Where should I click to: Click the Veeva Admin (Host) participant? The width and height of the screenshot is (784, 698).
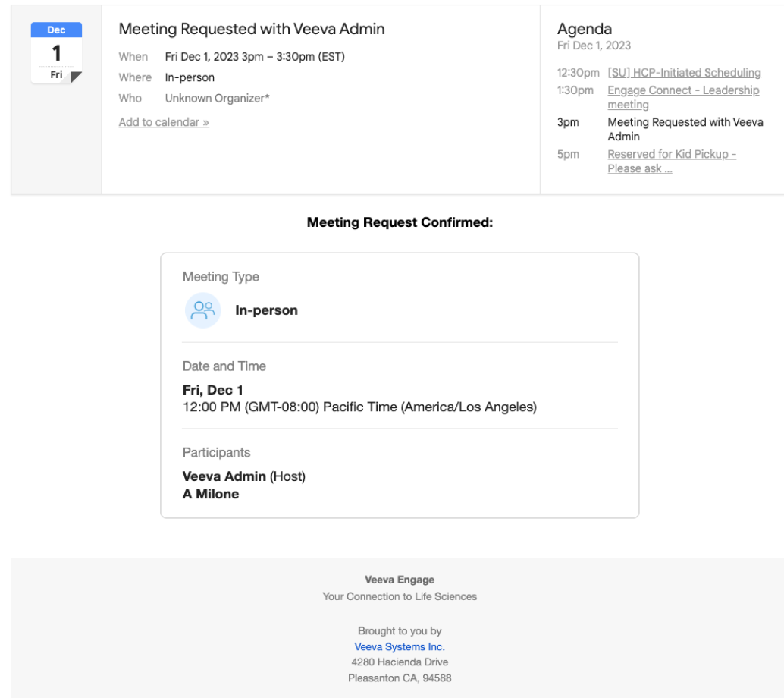click(243, 476)
